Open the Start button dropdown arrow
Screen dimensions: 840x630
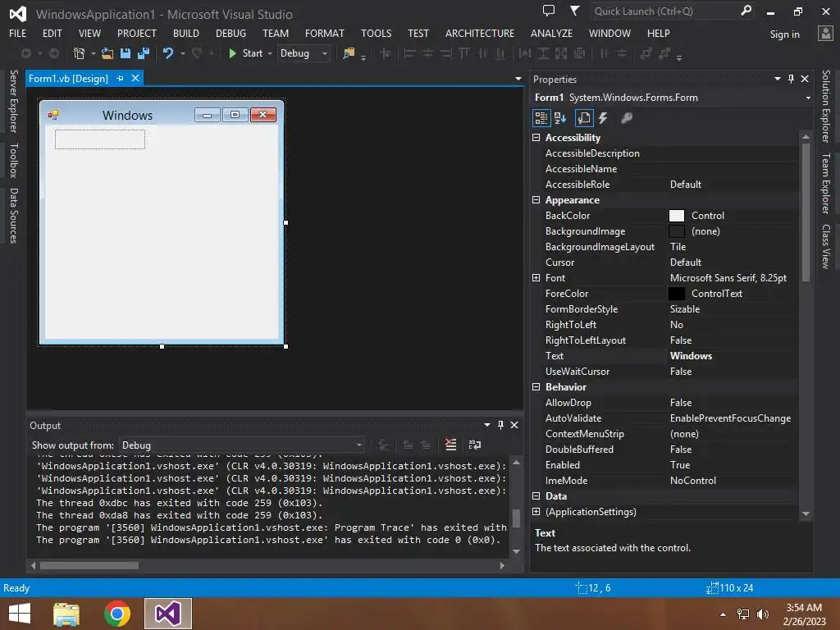[269, 53]
